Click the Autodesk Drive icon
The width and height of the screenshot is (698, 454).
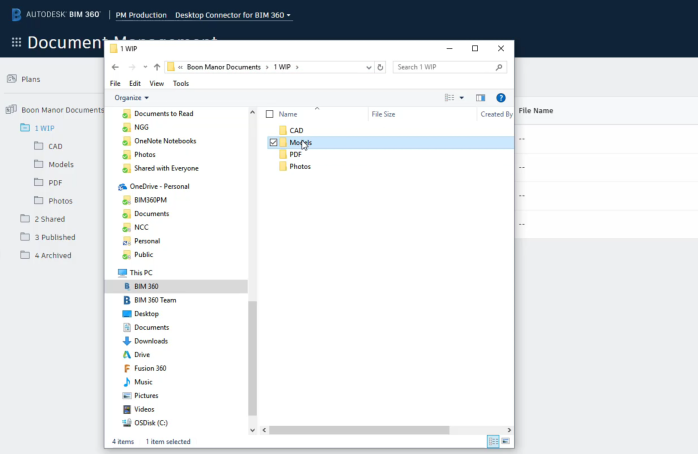(127, 355)
